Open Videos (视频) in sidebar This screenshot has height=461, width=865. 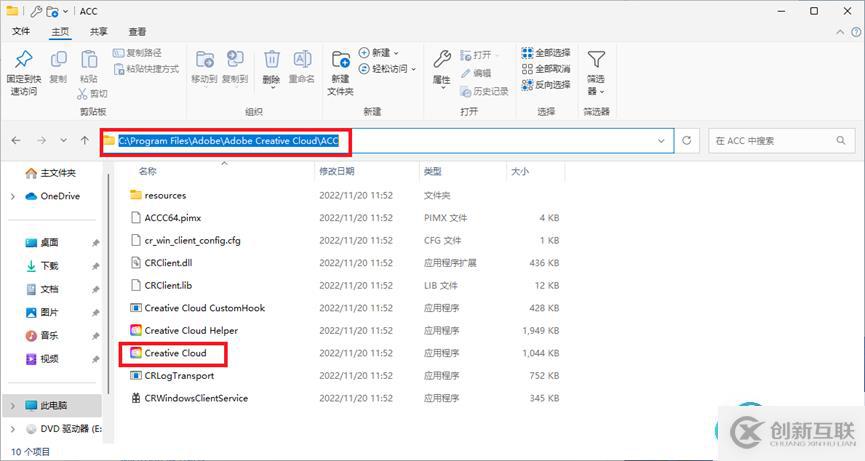(42, 358)
